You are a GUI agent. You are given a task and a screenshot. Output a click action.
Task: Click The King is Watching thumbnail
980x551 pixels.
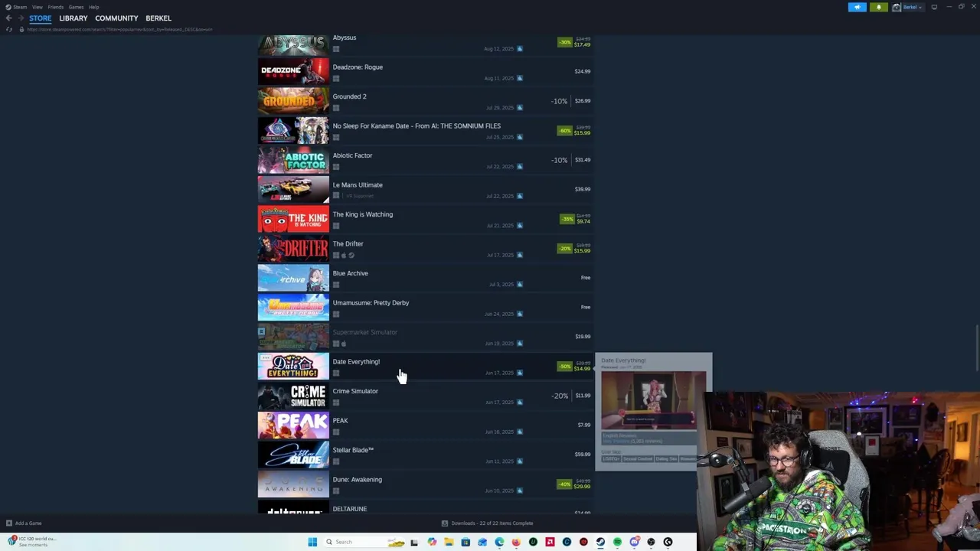tap(293, 219)
